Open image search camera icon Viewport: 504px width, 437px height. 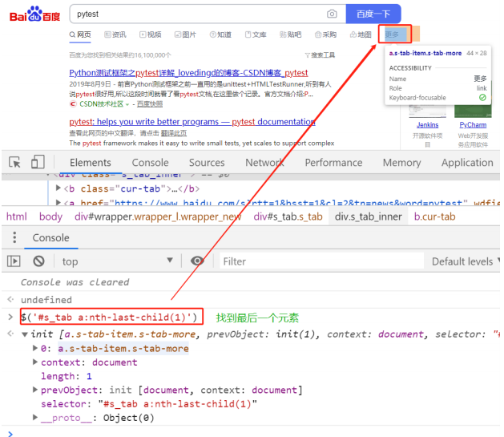(332, 14)
